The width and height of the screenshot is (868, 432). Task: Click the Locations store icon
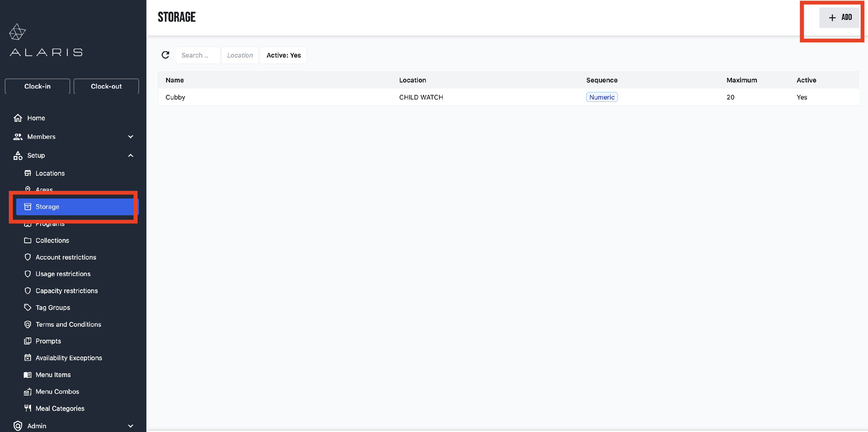click(27, 173)
